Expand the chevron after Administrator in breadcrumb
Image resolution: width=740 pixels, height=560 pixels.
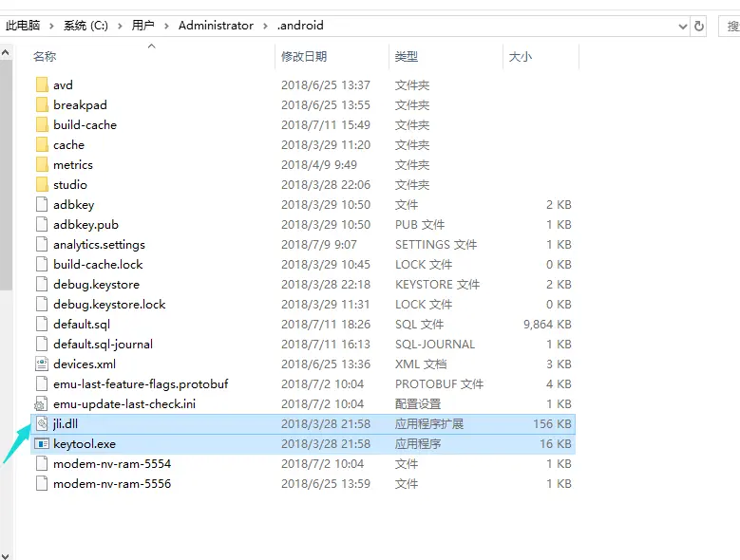[265, 26]
